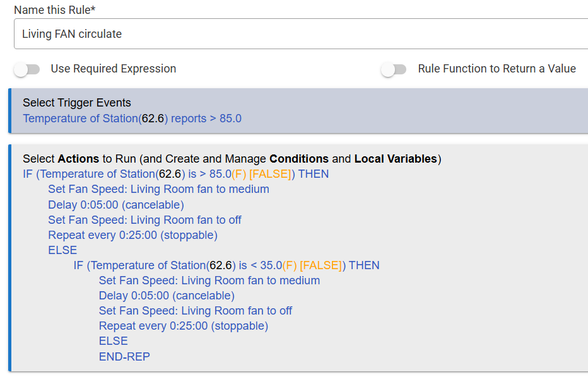
Task: Edit the first Delay 0:05:00 cancelable action
Action: pos(116,205)
